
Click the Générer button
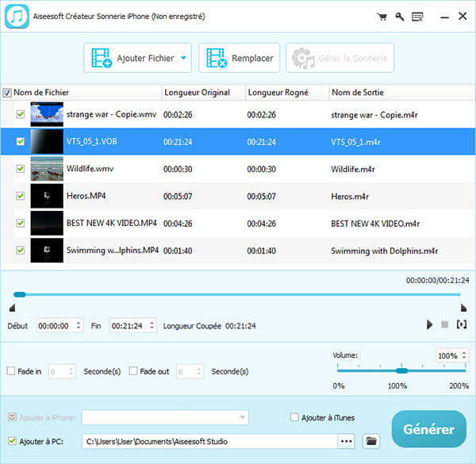[x=428, y=429]
